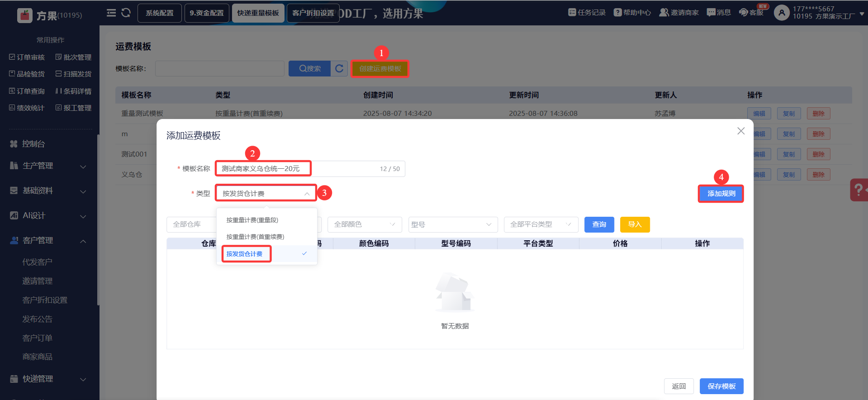Image resolution: width=868 pixels, height=400 pixels.
Task: Click the reset refresh icon beside 搜索
Action: tap(339, 69)
